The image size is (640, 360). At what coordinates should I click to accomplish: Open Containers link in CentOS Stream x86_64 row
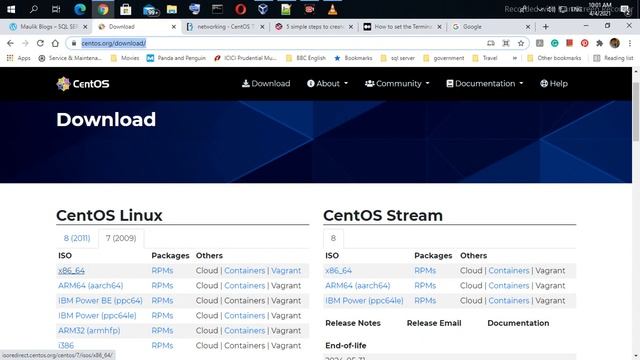click(509, 271)
